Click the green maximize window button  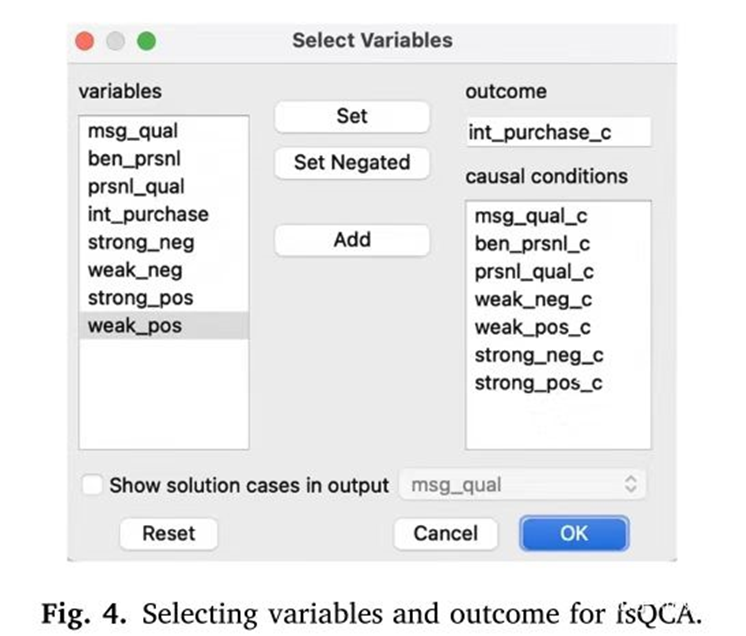point(146,41)
